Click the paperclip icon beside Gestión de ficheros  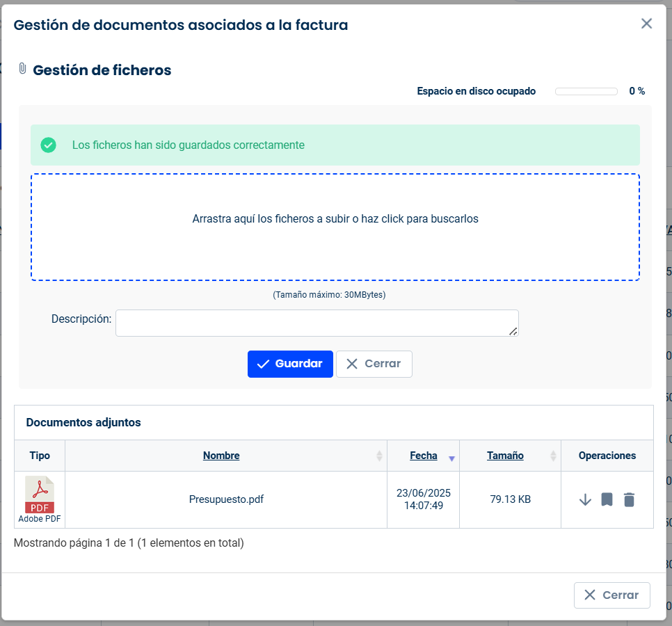pyautogui.click(x=23, y=69)
